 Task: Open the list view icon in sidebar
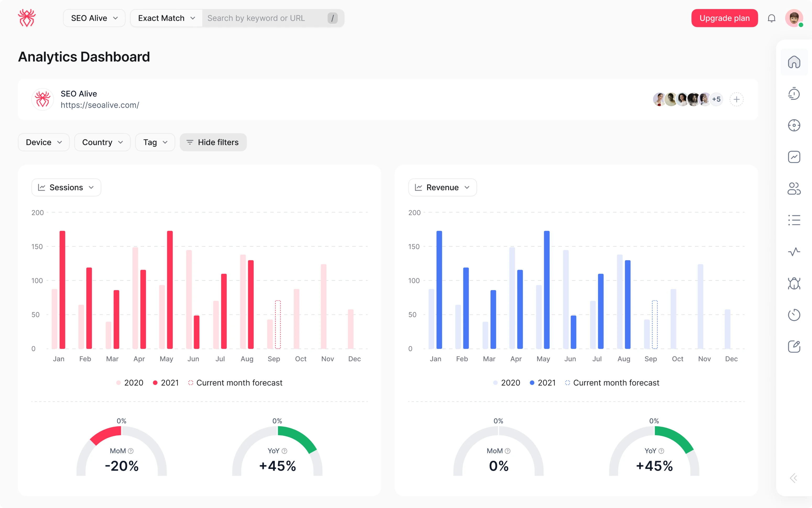click(x=794, y=220)
